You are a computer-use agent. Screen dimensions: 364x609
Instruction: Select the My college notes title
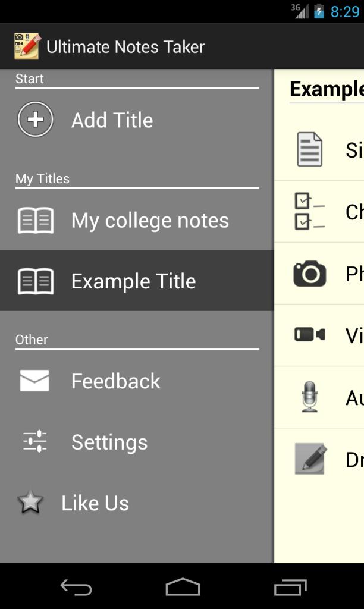[x=149, y=219]
